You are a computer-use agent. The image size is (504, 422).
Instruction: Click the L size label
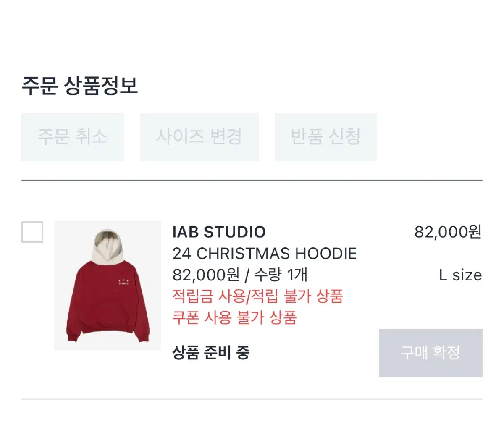460,275
